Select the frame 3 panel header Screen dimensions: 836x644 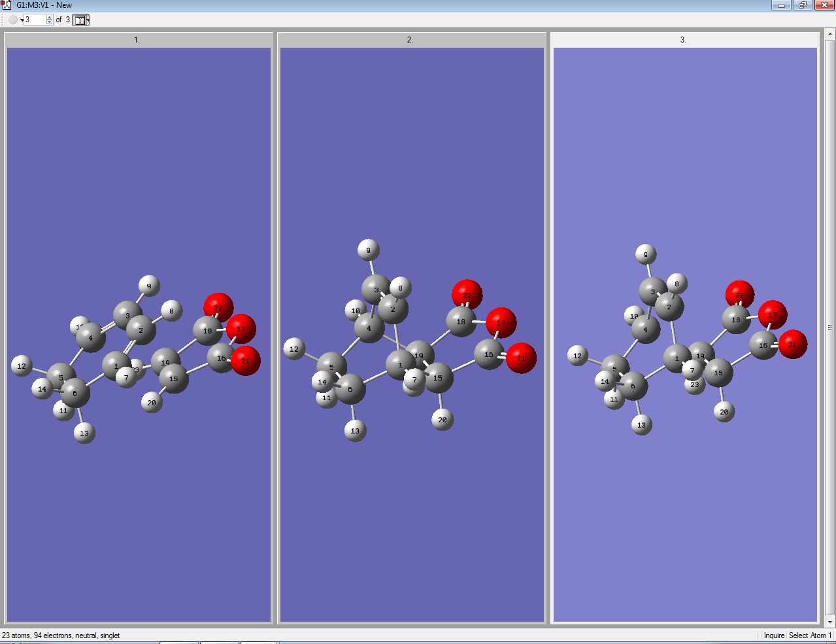685,40
